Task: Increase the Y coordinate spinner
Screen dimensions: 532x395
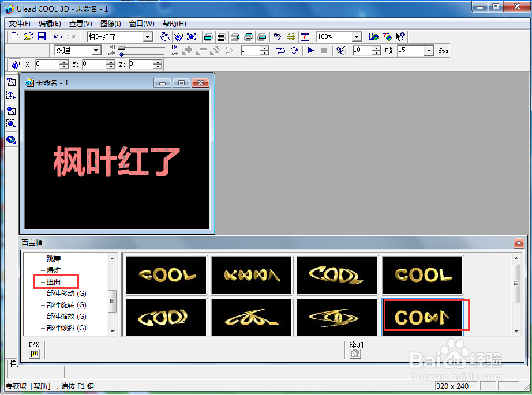Action: (x=111, y=62)
